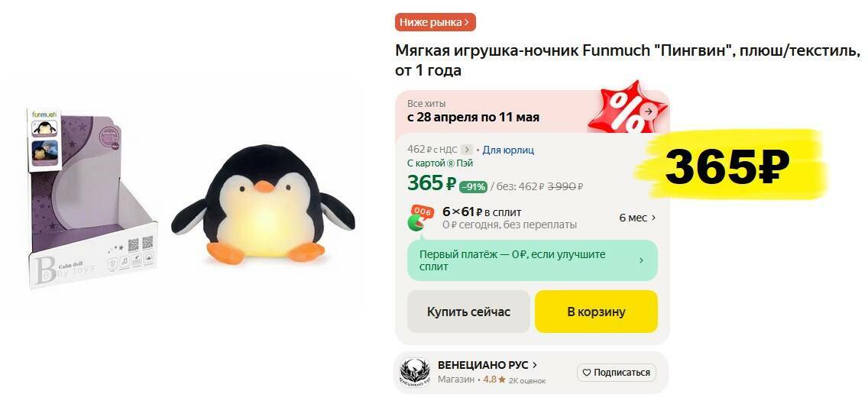Open the Ниже рынка price tag
The width and height of the screenshot is (868, 407).
tap(435, 22)
